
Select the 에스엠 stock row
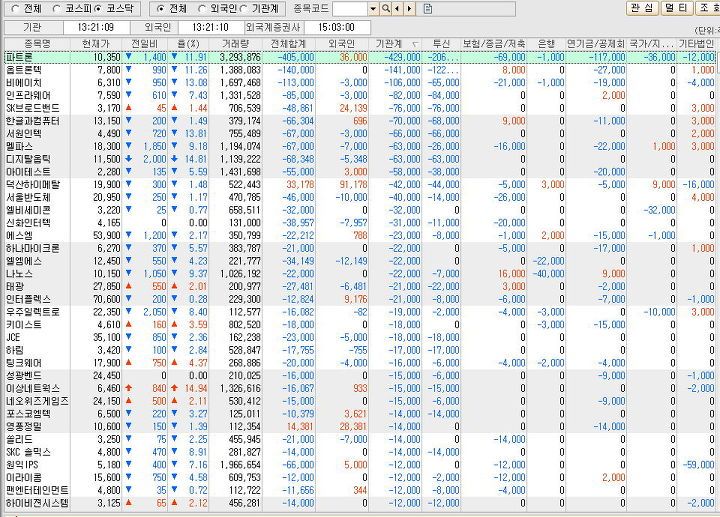360,236
